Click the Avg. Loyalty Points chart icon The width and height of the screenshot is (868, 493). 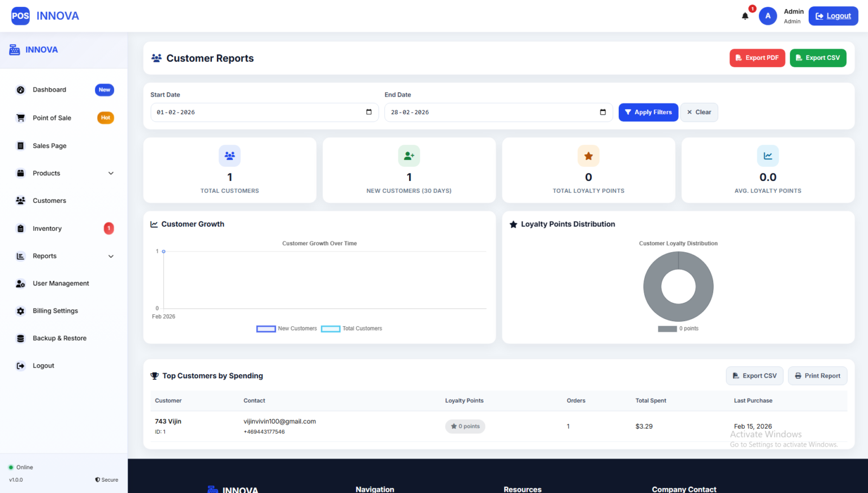[x=768, y=155]
